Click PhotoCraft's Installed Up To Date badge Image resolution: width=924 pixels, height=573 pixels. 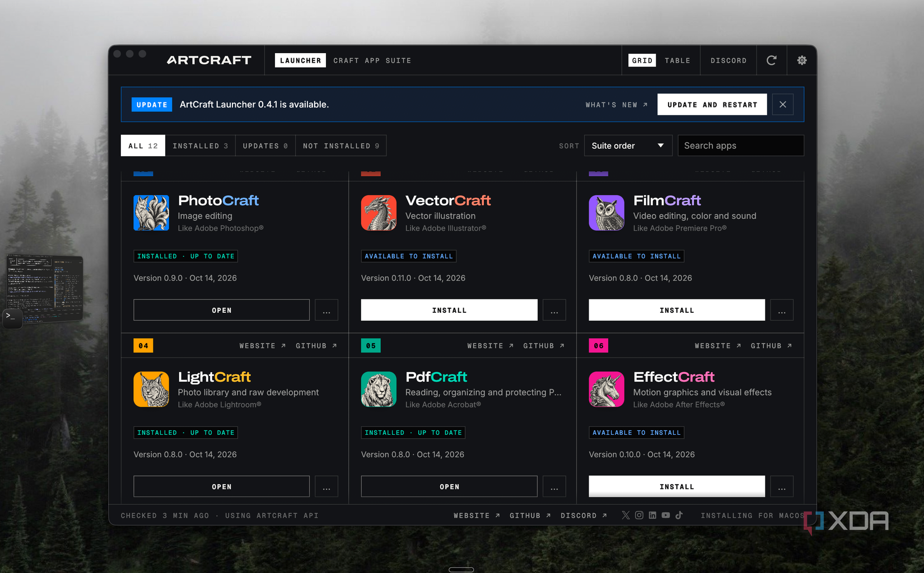click(186, 256)
